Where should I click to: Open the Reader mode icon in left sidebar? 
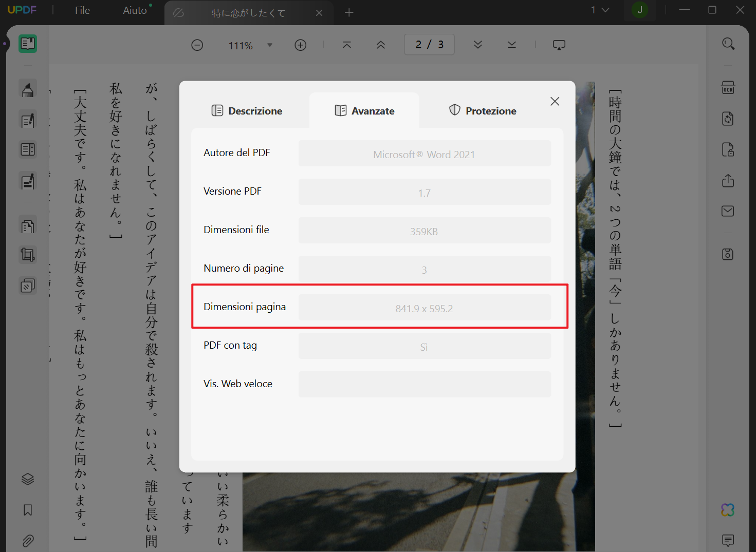point(28,44)
